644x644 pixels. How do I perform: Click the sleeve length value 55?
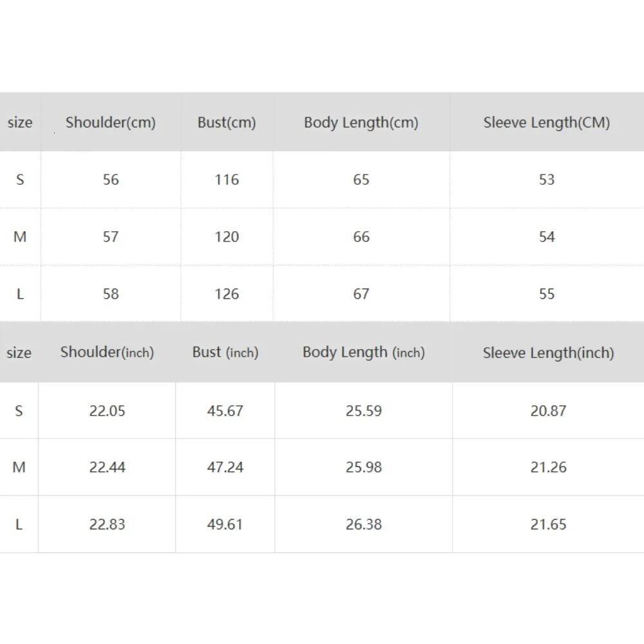[547, 294]
